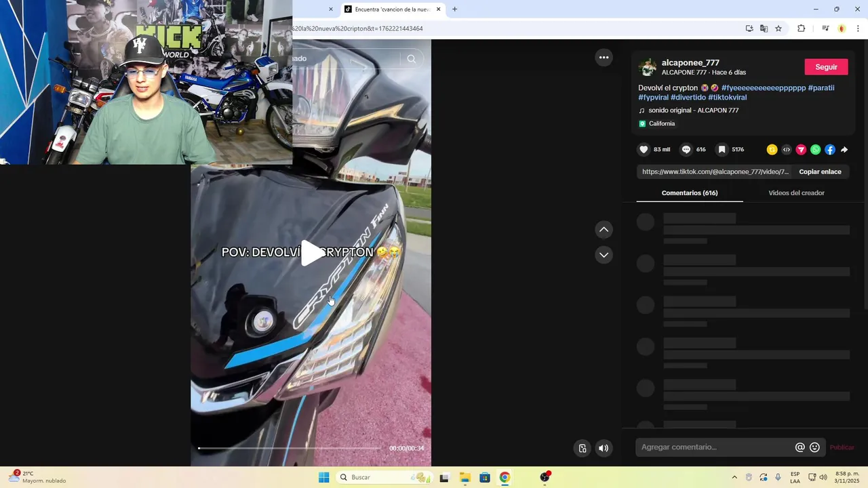868x488 pixels.
Task: Open the weather widget showing 21°C
Action: coord(37,477)
